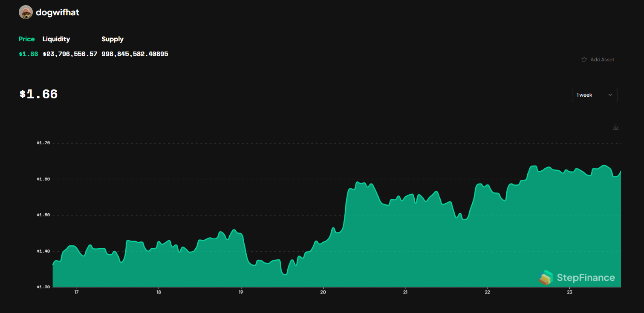Viewport: 644px width, 313px height.
Task: Select the chevron on the 1 week selector
Action: 610,95
